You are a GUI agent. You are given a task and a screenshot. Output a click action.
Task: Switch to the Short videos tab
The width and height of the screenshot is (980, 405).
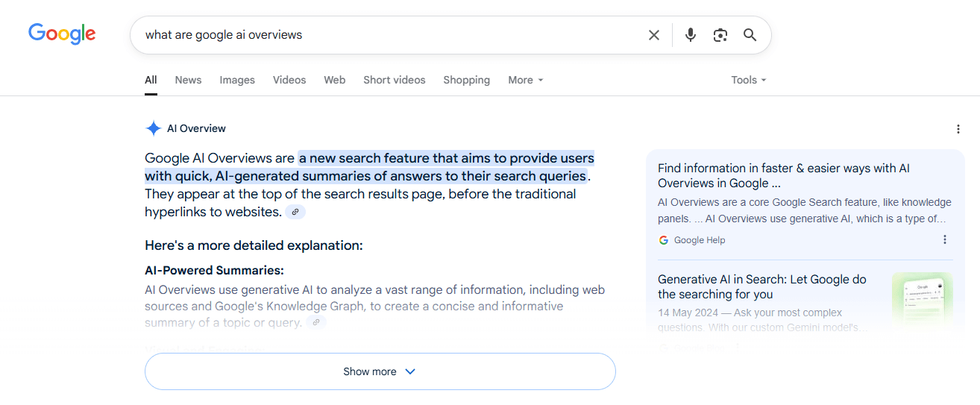pos(395,80)
